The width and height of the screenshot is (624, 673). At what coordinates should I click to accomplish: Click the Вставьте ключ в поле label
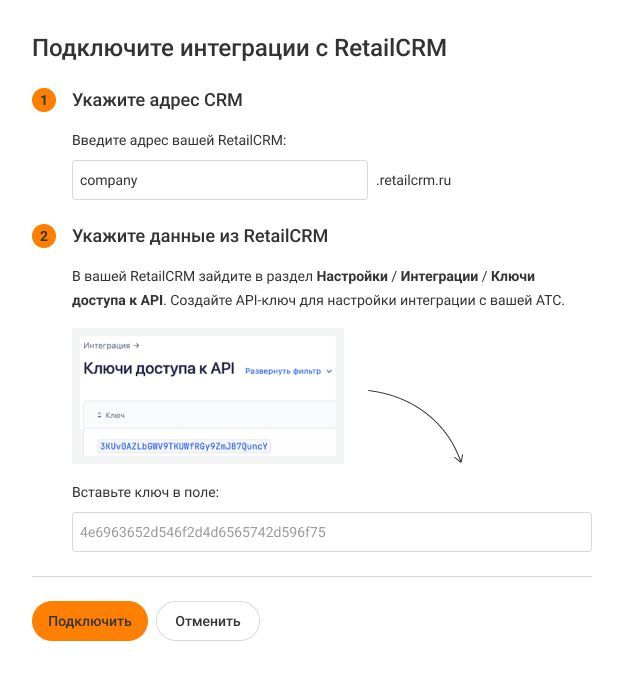[145, 492]
